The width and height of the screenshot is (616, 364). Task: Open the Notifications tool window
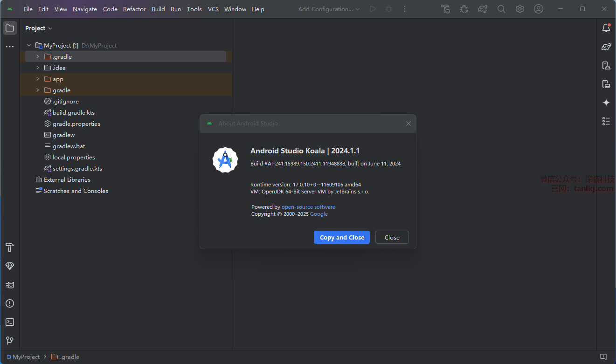[606, 28]
